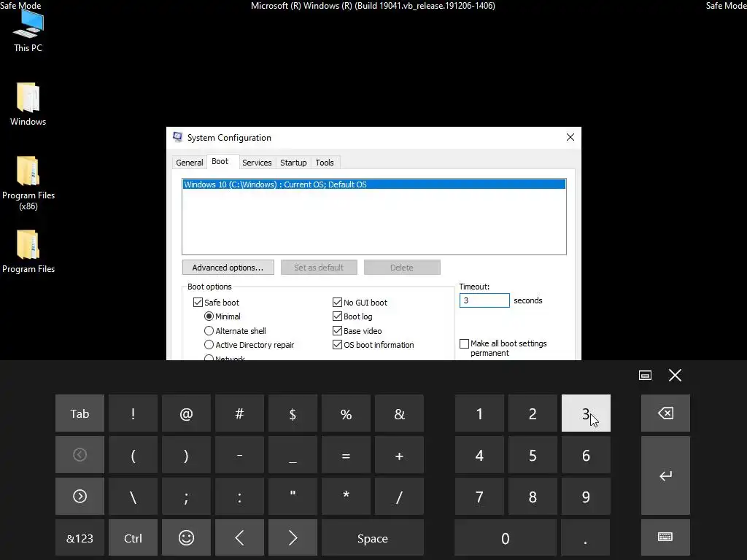Image resolution: width=747 pixels, height=560 pixels.
Task: Tap the backslash key
Action: click(133, 496)
